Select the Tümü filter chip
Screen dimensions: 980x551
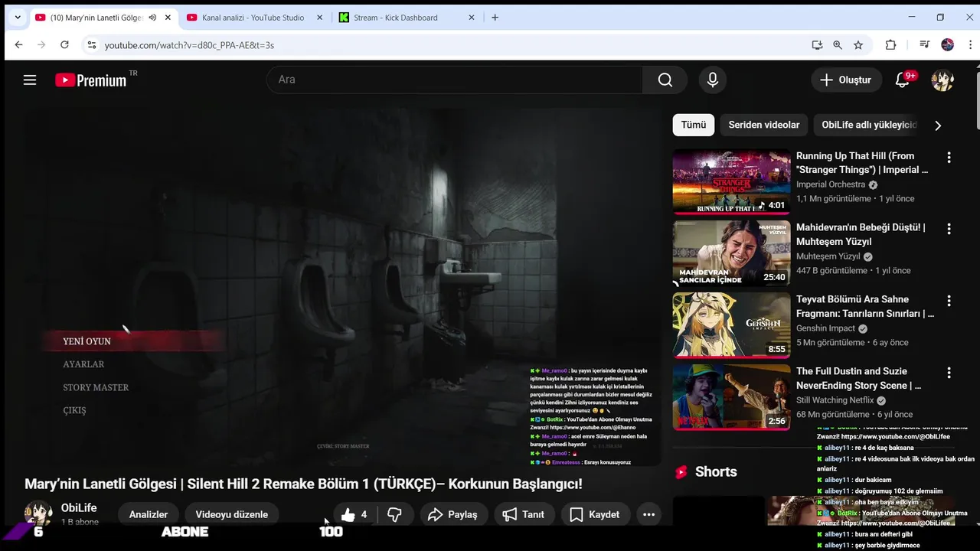coord(694,125)
